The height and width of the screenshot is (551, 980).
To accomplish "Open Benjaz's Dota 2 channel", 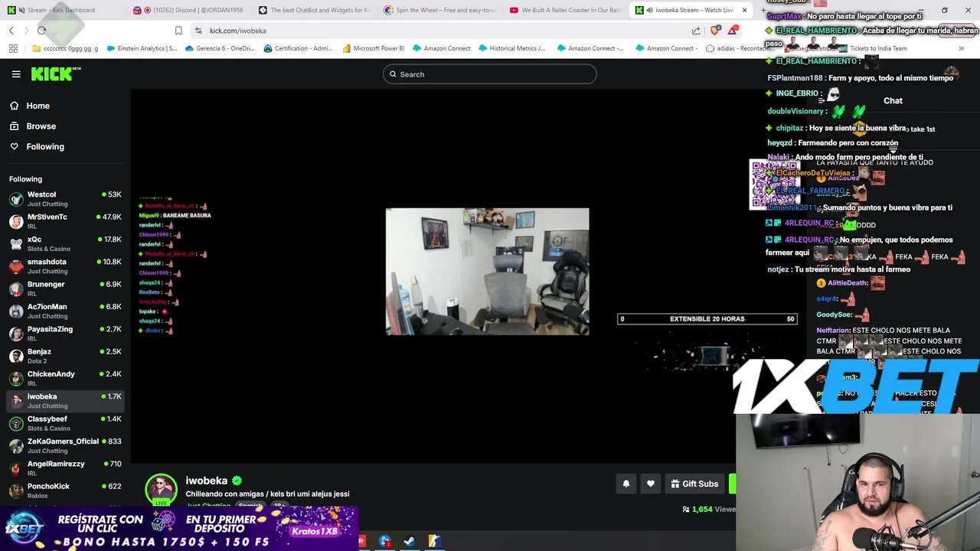I will tap(65, 356).
